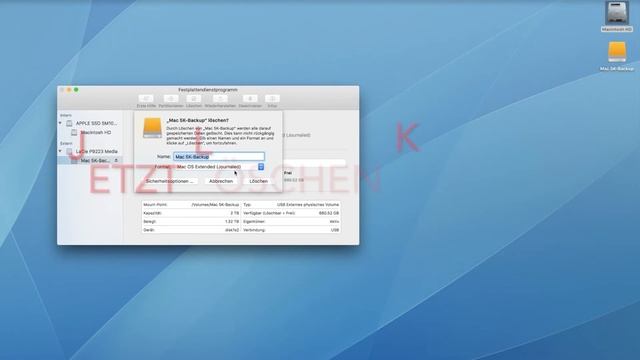Collapse the LaCie P9223 Media disclosure triangle
Image resolution: width=640 pixels, height=360 pixels.
(x=60, y=151)
